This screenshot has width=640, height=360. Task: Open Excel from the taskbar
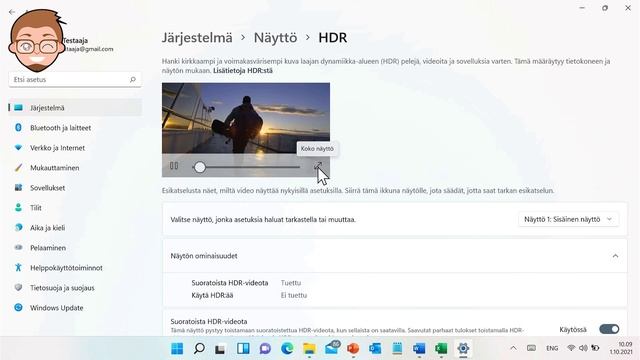tap(441, 349)
